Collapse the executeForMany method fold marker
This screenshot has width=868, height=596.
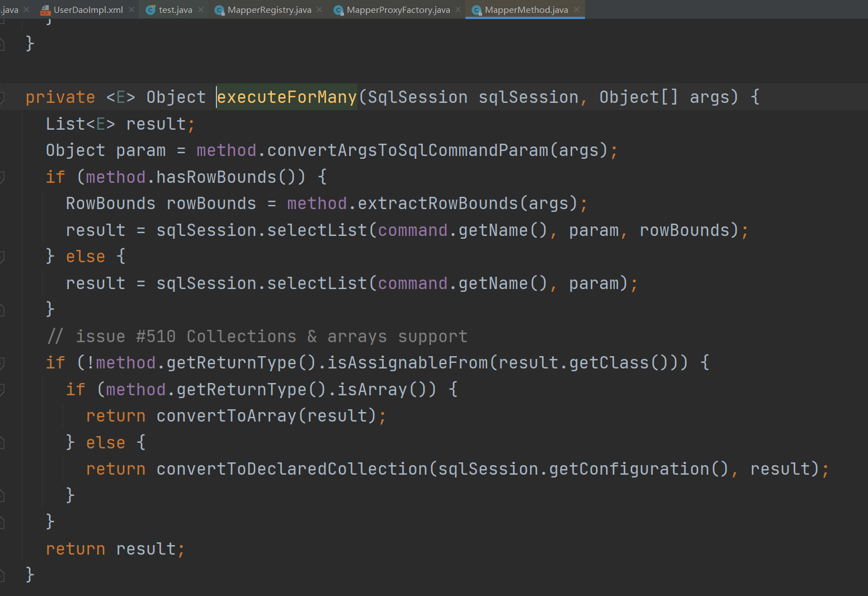[x=2, y=98]
